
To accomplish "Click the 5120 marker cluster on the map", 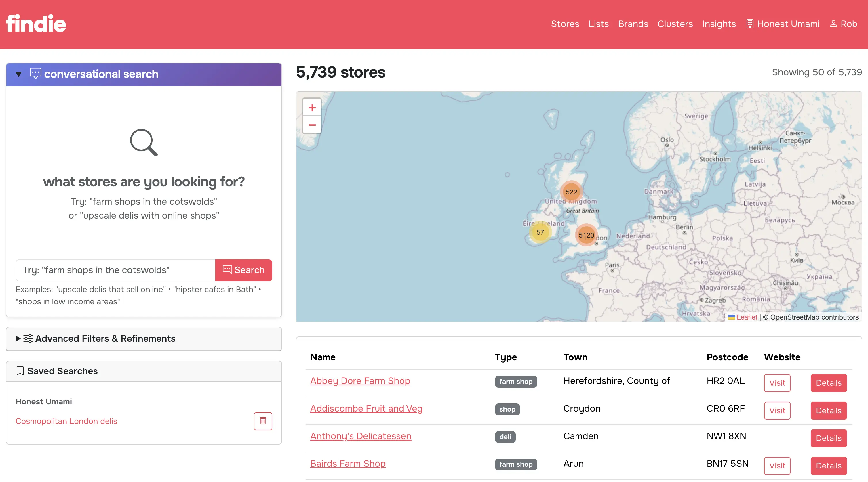I will pos(586,235).
